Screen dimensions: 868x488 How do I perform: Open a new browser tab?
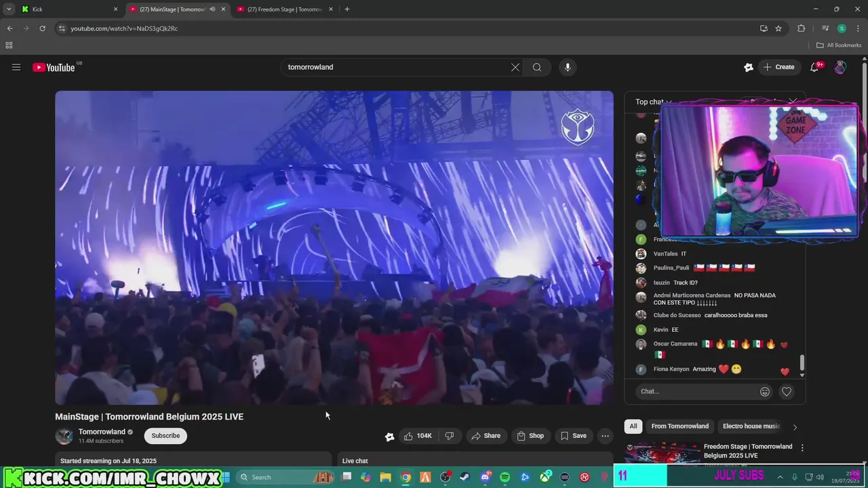tap(347, 9)
